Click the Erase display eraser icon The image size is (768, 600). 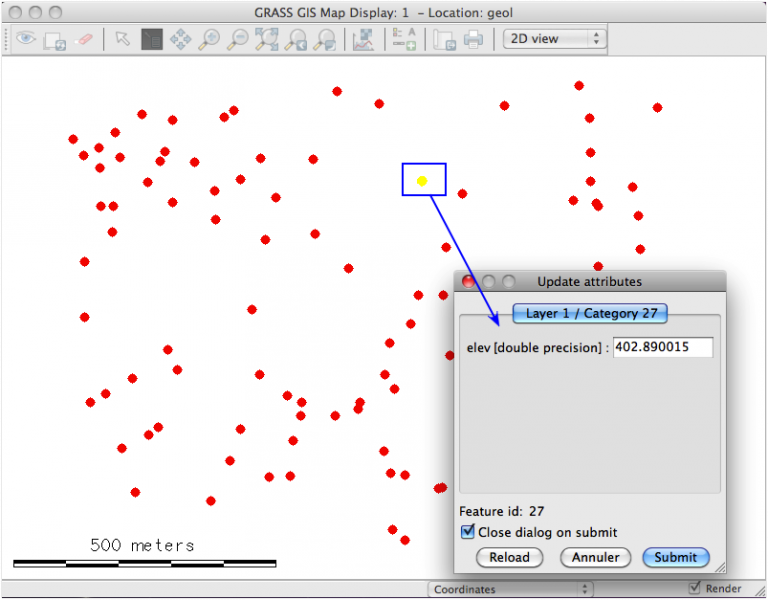click(x=84, y=39)
